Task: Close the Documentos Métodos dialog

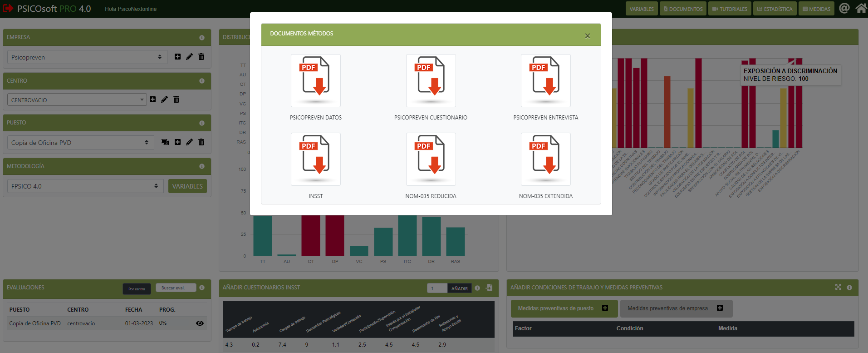Action: click(588, 36)
